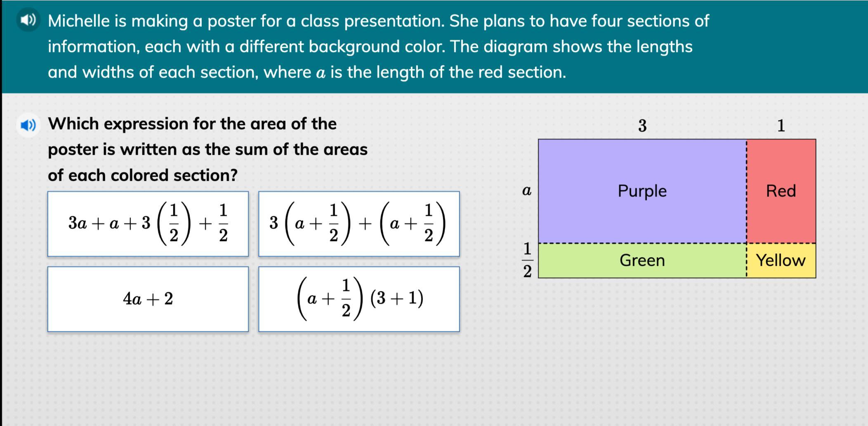This screenshot has width=868, height=426.
Task: Pick the answer (a + 1/2)(3 + 1)
Action: point(359,299)
